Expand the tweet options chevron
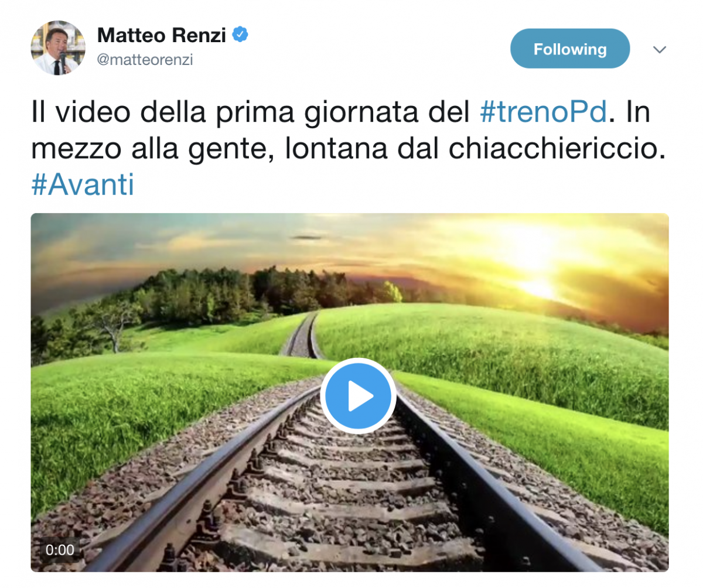The image size is (703, 588). [x=660, y=50]
